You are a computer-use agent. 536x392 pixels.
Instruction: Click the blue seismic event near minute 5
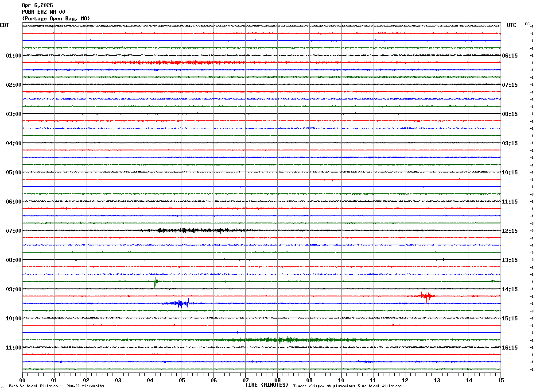[181, 303]
